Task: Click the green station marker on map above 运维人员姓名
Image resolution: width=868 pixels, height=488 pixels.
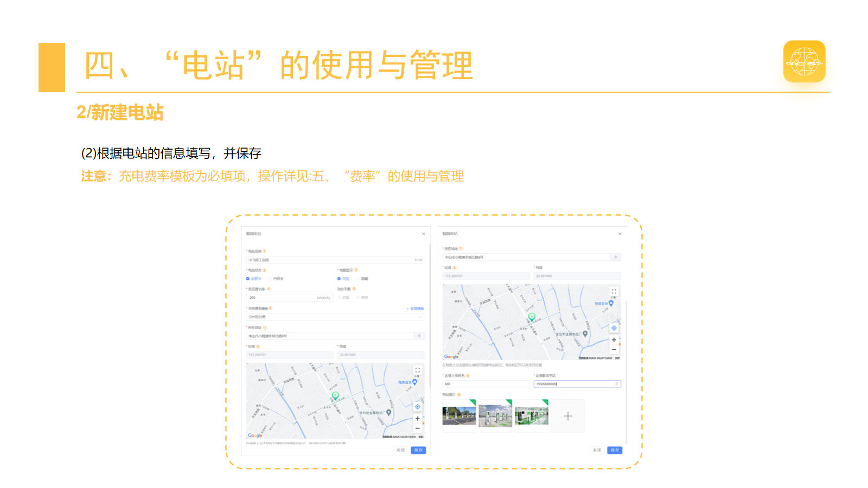Action: [532, 317]
